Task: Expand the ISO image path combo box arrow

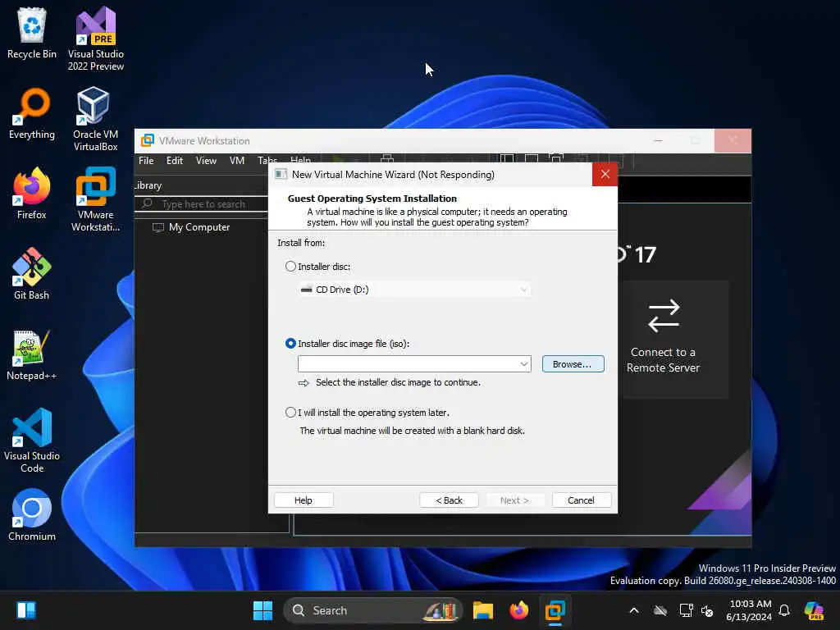Action: tap(523, 363)
